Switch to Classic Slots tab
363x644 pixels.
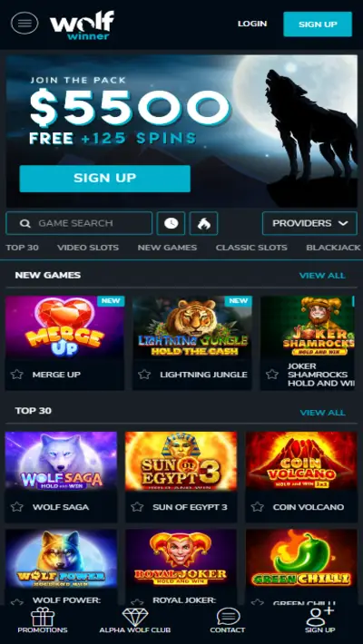(x=251, y=248)
